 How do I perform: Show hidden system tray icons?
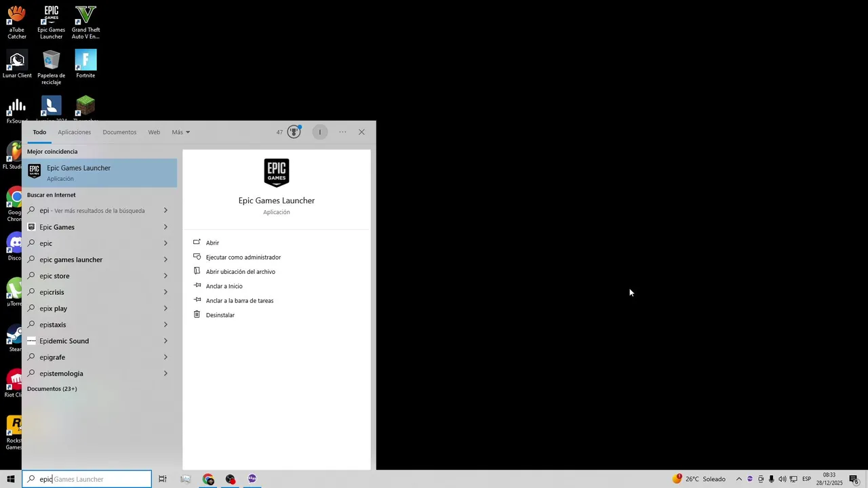[739, 479]
